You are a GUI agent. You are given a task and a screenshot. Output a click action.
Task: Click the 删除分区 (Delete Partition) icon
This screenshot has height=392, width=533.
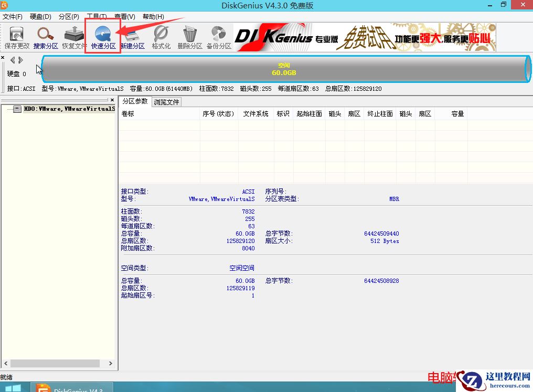(190, 36)
